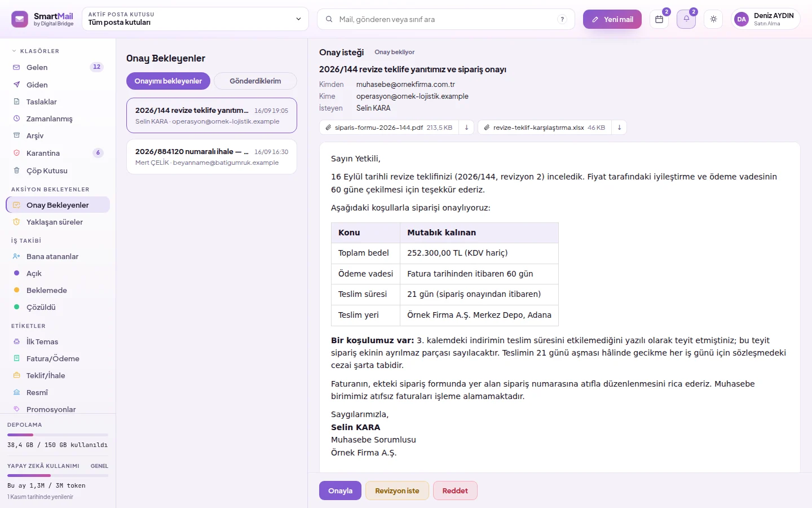This screenshot has width=812, height=508.
Task: Click the search help question mark
Action: point(562,19)
